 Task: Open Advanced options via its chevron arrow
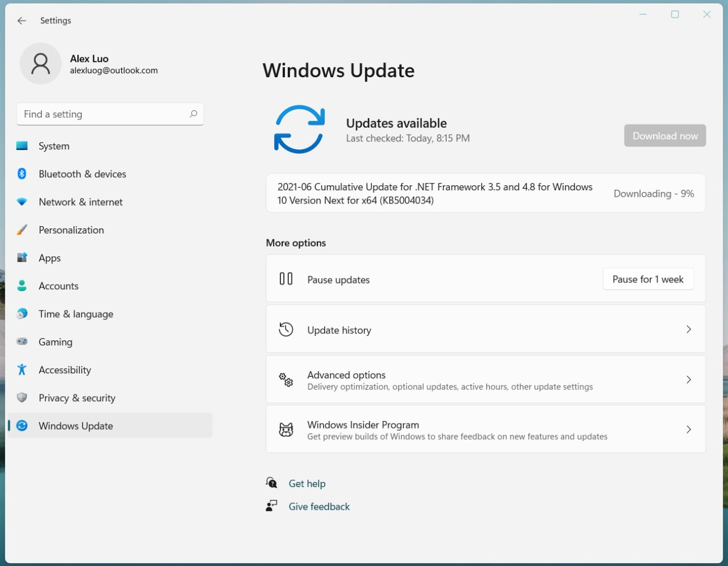pyautogui.click(x=688, y=380)
